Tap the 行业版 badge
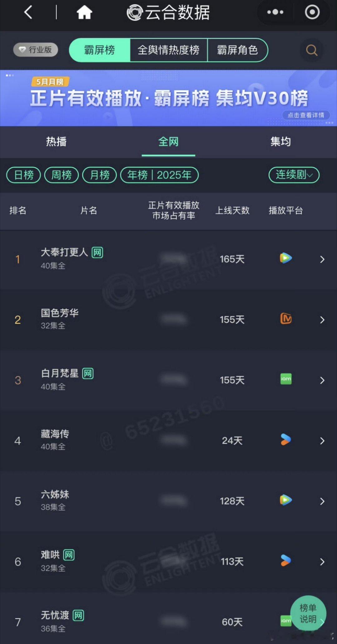 click(x=36, y=50)
